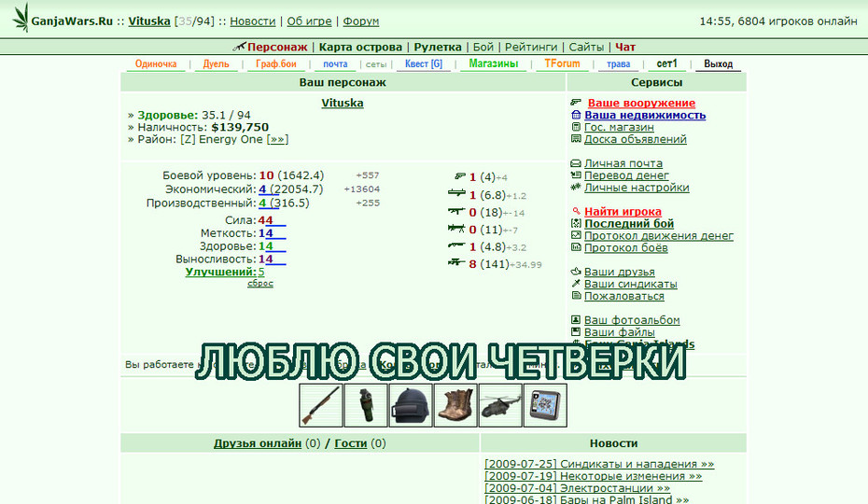Open Карта острова in main menu
The width and height of the screenshot is (868, 504).
click(x=360, y=47)
